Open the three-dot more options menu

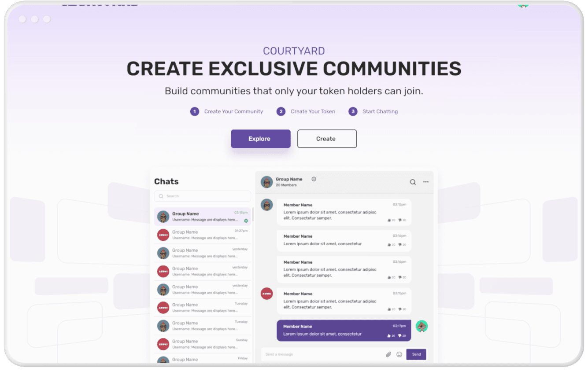pyautogui.click(x=426, y=182)
